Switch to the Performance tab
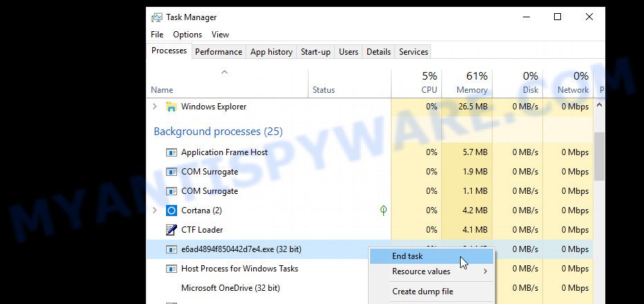 coord(219,52)
